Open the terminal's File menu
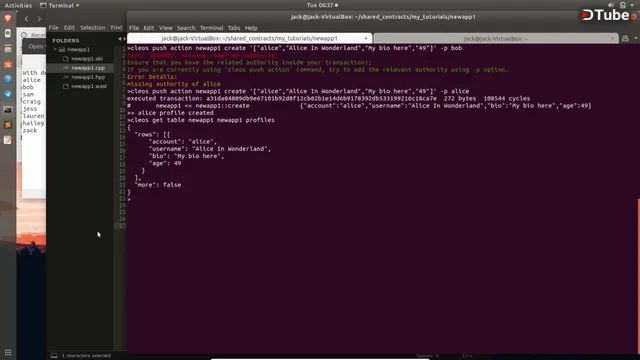640x360 pixels. click(134, 28)
